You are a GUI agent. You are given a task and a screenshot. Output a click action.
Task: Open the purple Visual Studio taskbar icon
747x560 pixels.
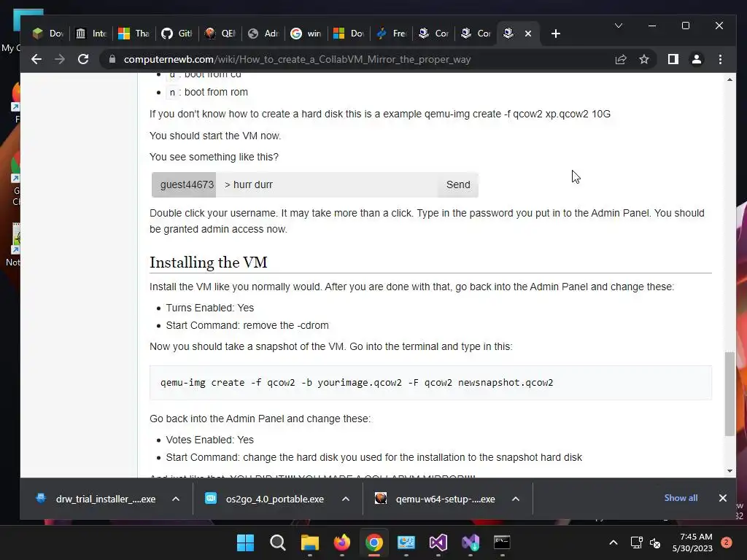(x=438, y=542)
